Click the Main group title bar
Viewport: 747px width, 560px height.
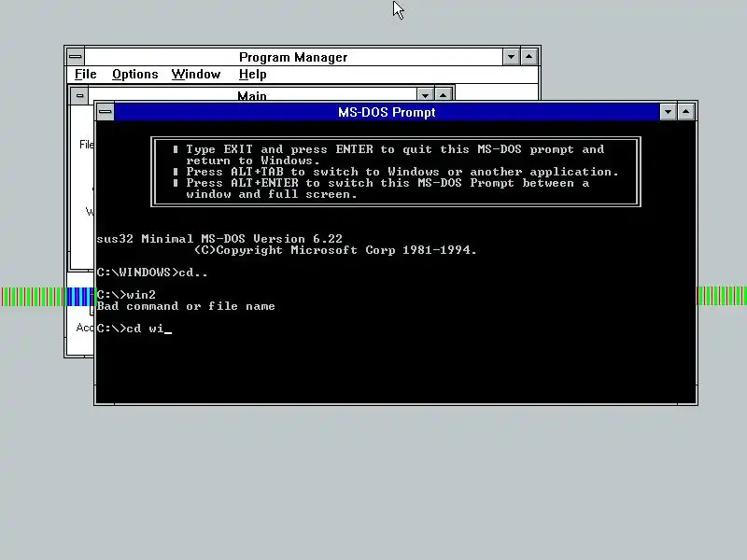pyautogui.click(x=252, y=94)
